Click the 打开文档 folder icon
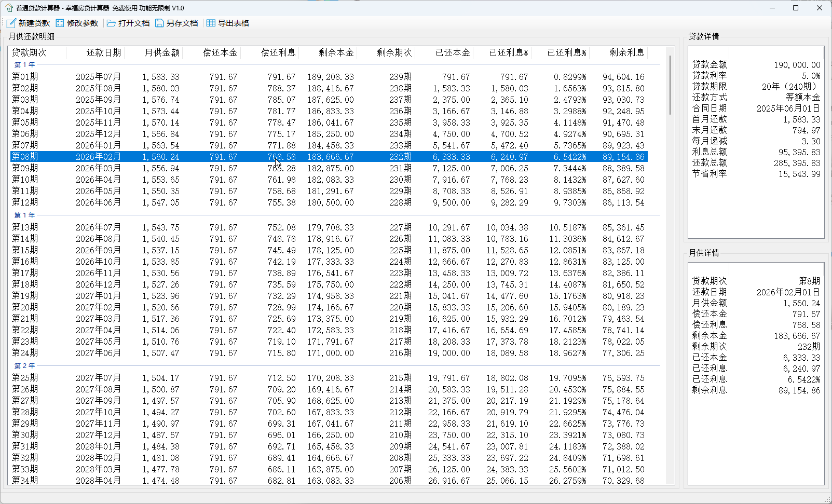The height and width of the screenshot is (504, 832). pos(111,23)
